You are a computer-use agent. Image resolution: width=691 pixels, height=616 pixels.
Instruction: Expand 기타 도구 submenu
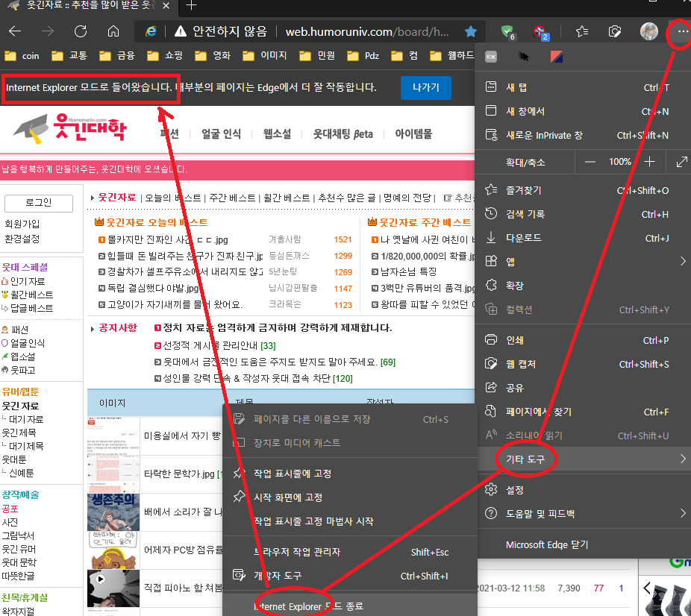pos(584,459)
